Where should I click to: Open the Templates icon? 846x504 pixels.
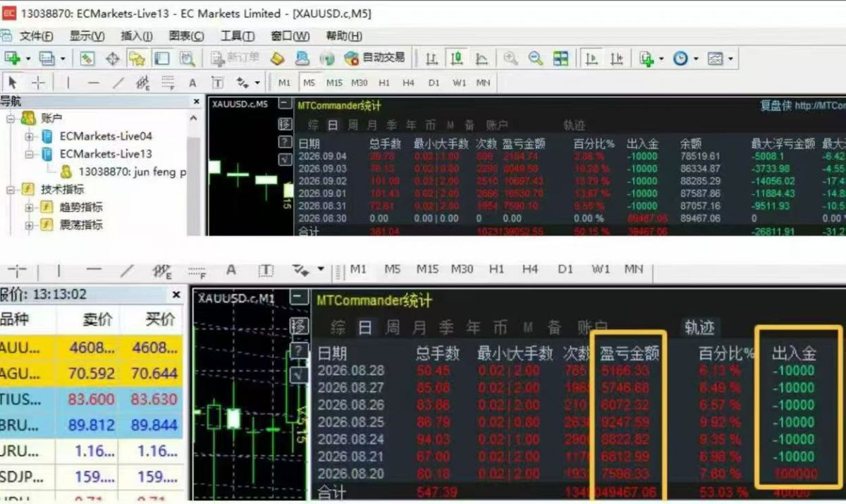point(715,59)
